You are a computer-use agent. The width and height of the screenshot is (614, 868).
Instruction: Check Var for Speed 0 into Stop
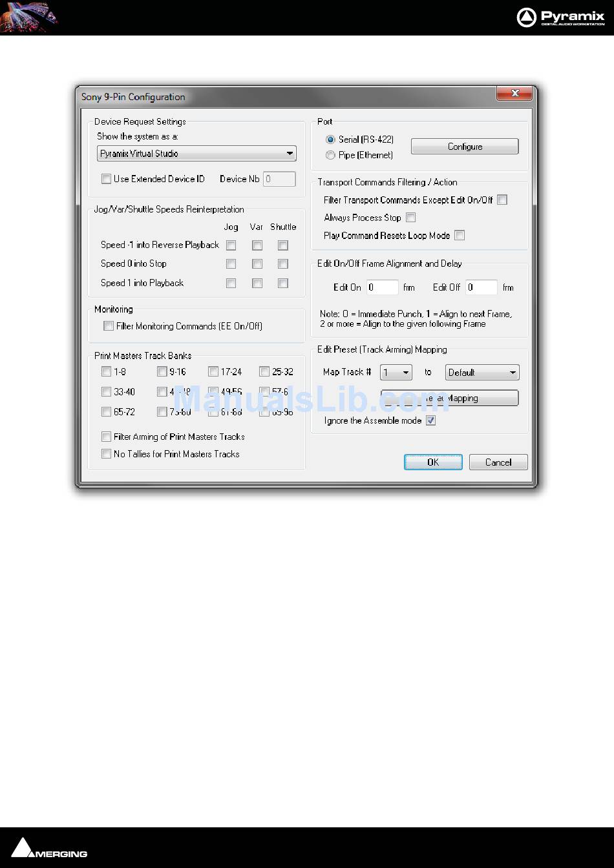pyautogui.click(x=257, y=263)
